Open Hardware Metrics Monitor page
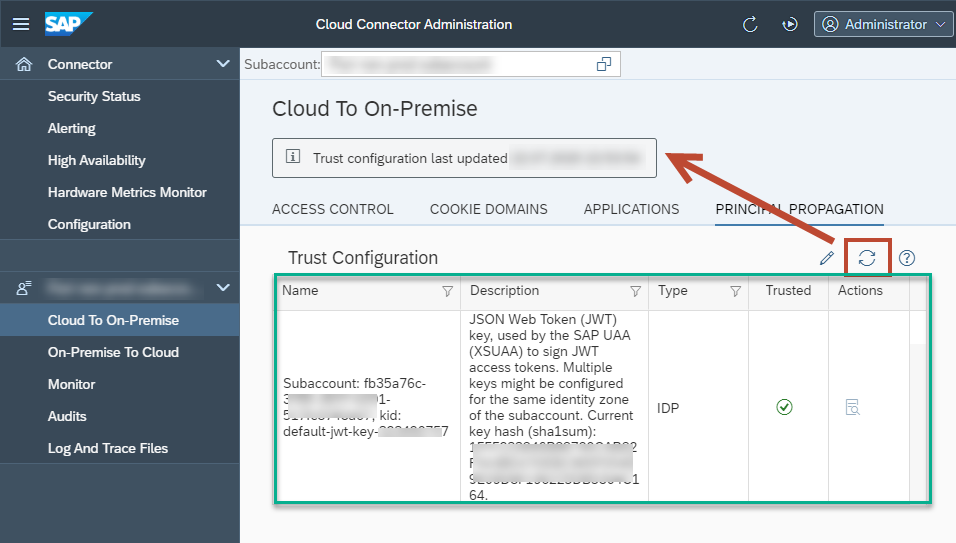Image resolution: width=956 pixels, height=543 pixels. 127,193
